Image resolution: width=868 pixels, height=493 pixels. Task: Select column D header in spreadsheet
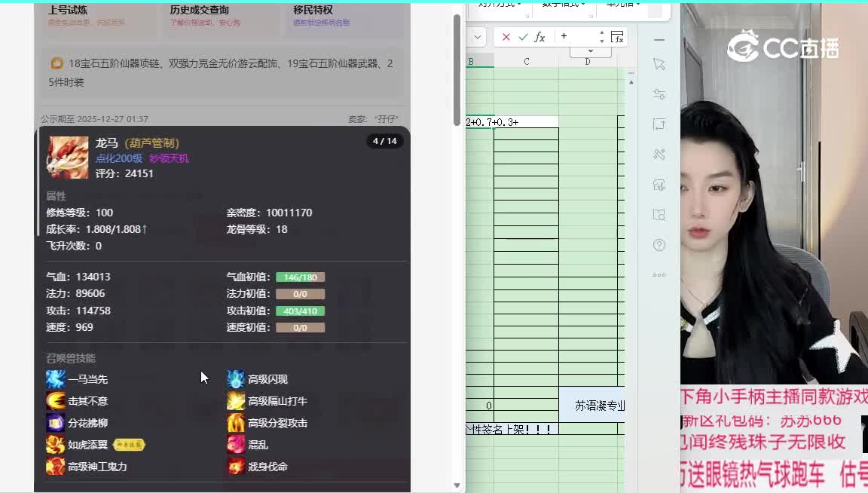coord(588,62)
